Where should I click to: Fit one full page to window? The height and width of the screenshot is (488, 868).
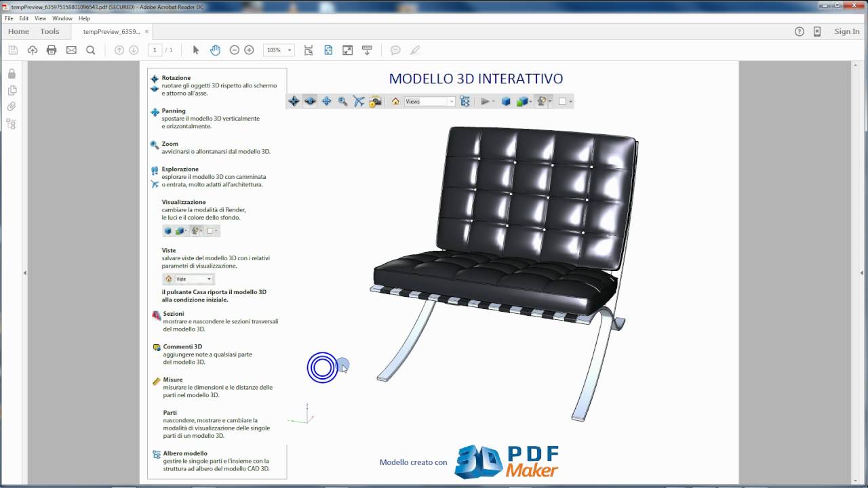[328, 50]
